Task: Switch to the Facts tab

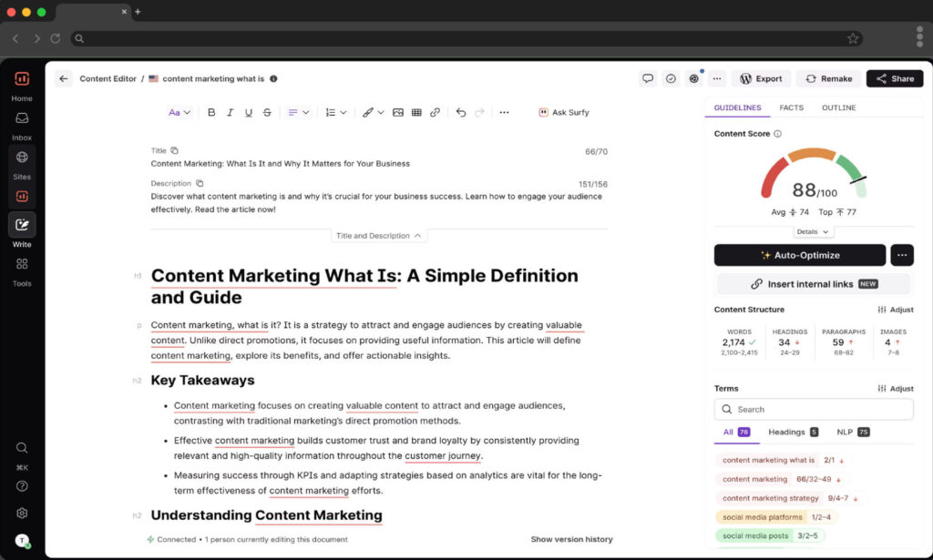Action: [x=792, y=108]
